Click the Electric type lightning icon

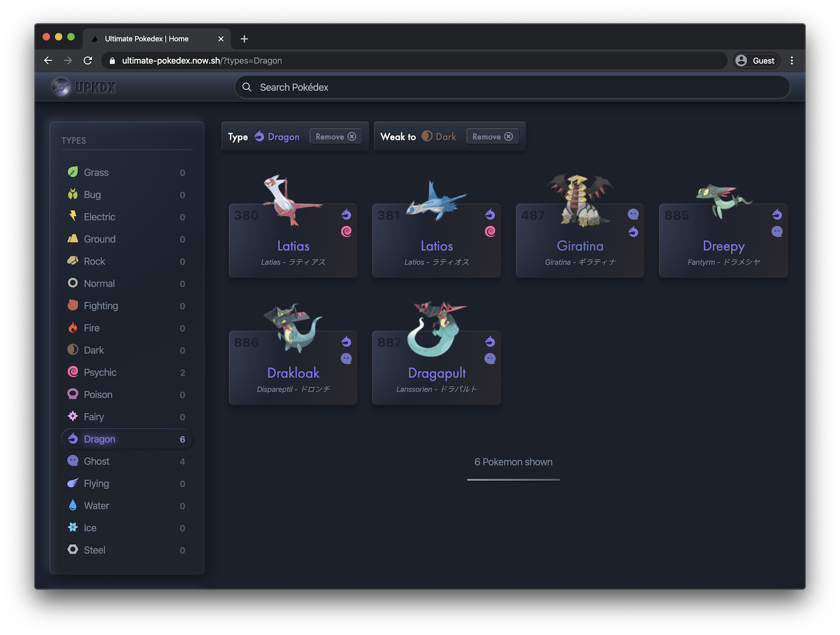[x=73, y=216]
